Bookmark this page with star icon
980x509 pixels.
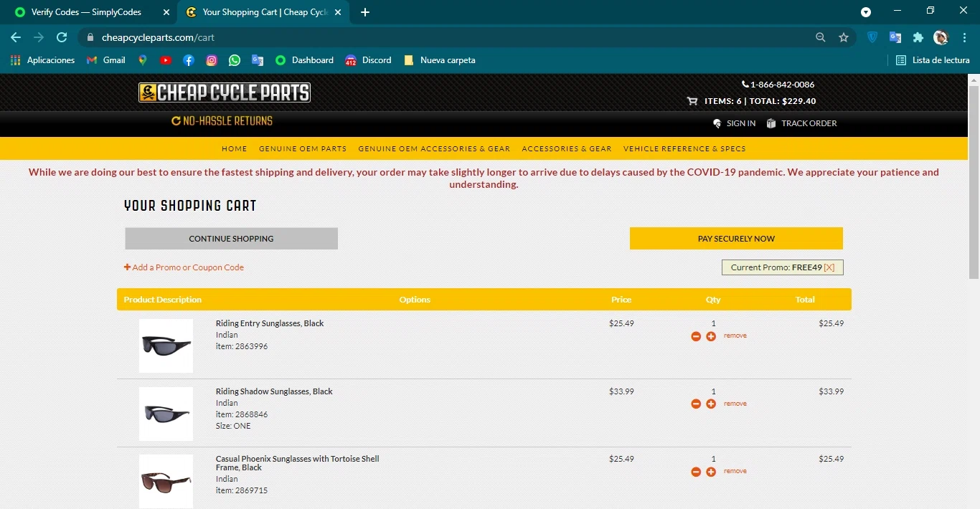(x=844, y=37)
